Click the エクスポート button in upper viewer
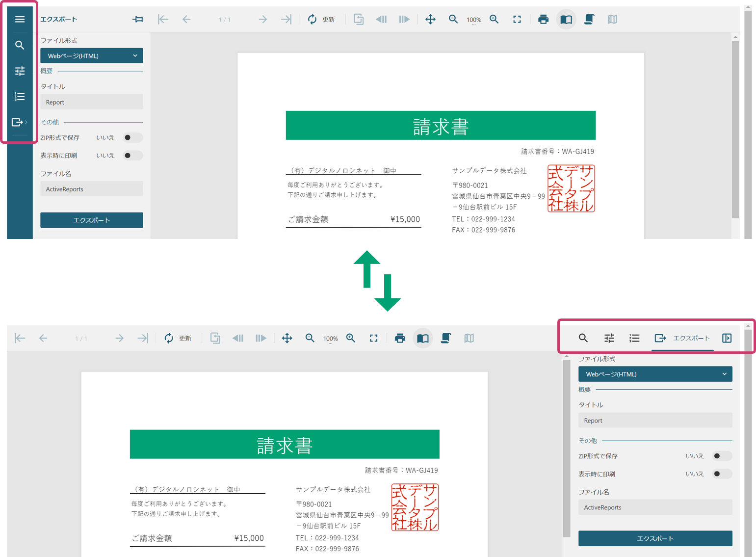The image size is (756, 557). [92, 220]
